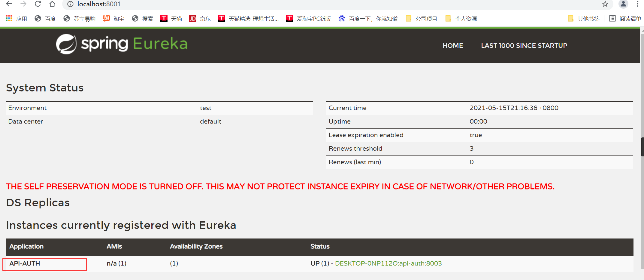This screenshot has height=280, width=644.
Task: Select the HOME navigation item
Action: coord(453,45)
